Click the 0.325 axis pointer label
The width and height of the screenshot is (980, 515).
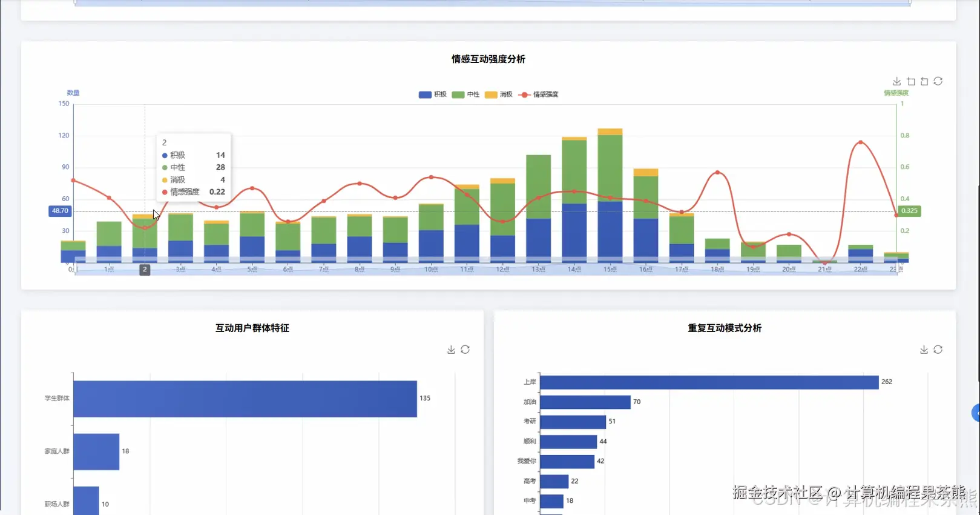coord(909,211)
